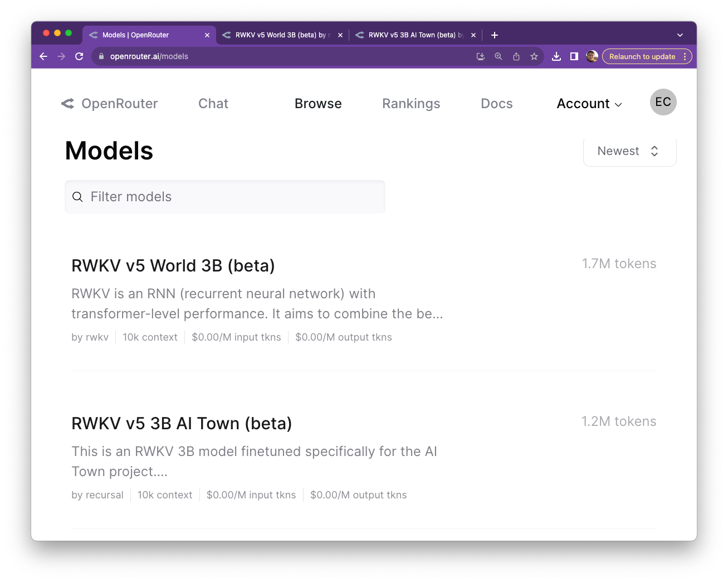
Task: Click the AI Town project description text
Action: 255,462
